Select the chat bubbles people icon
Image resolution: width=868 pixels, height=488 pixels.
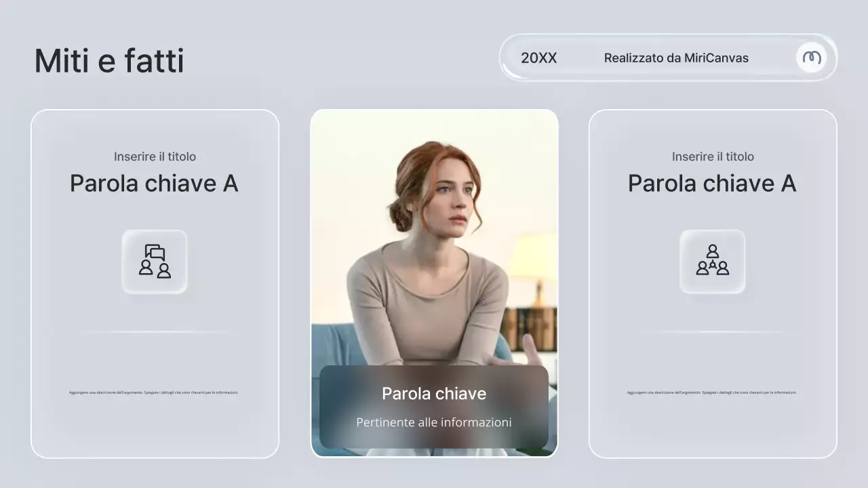(x=155, y=262)
